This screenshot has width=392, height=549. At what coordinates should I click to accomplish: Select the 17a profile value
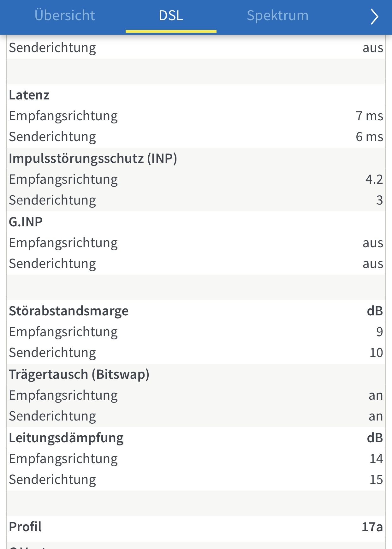tap(372, 527)
